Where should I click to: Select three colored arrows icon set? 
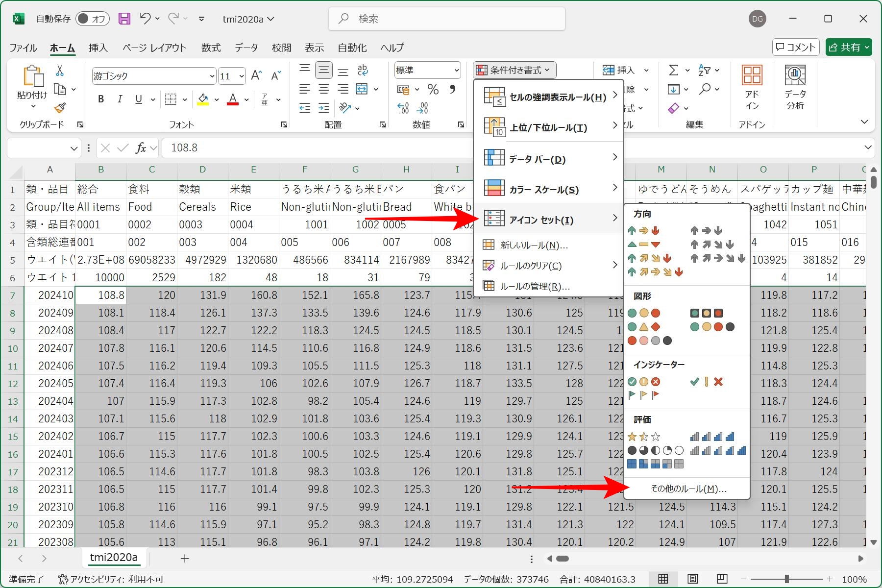643,231
